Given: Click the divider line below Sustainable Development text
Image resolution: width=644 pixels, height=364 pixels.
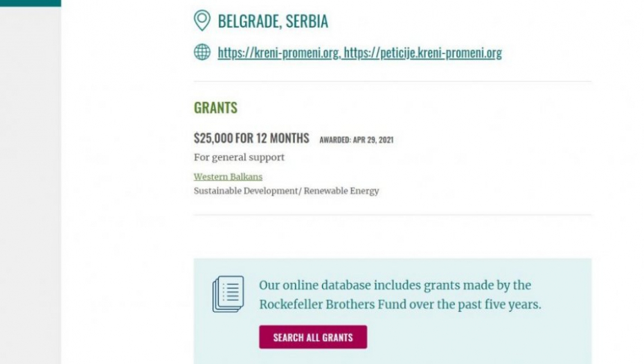Looking at the screenshot, I should (392, 215).
